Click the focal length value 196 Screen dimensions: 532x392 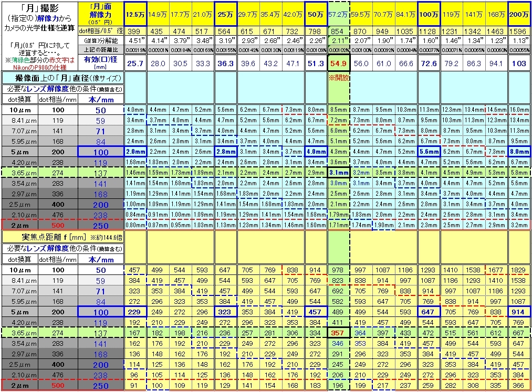[x=338, y=386]
